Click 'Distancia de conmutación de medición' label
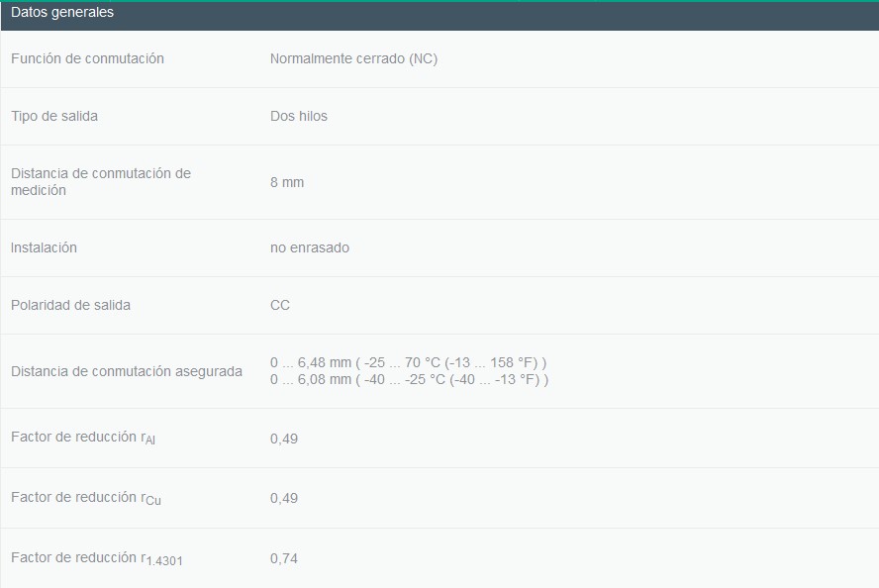This screenshot has height=588, width=879. click(x=101, y=181)
